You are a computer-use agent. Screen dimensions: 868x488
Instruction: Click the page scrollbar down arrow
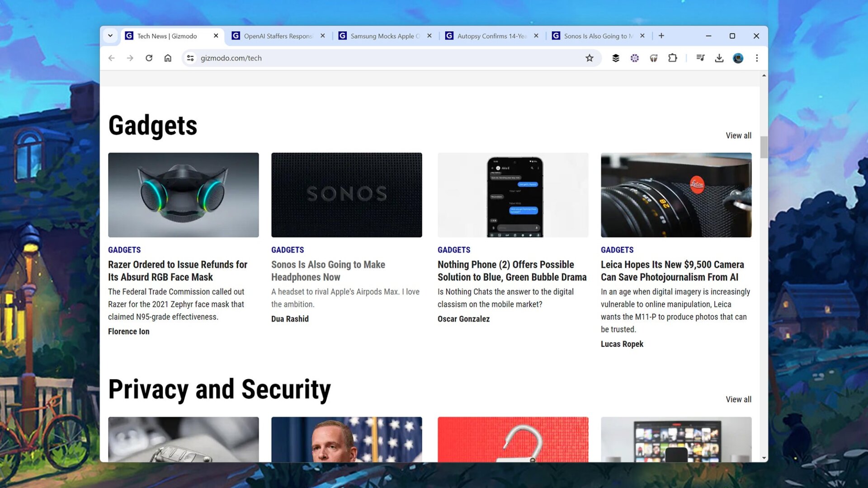tap(764, 458)
